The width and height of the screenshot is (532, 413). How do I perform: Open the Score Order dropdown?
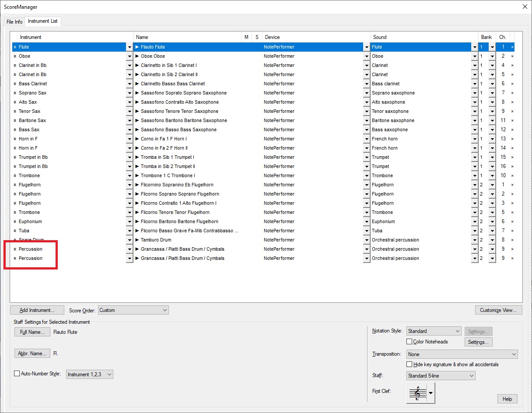[133, 310]
